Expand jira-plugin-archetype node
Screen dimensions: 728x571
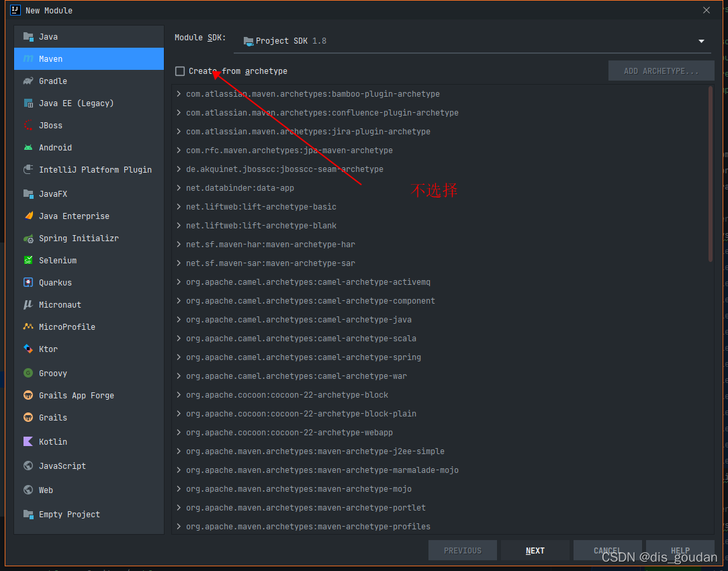pos(179,132)
